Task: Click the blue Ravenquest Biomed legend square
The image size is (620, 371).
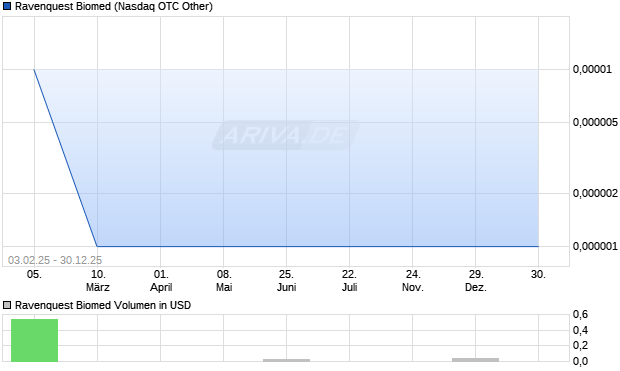Action: click(x=7, y=6)
